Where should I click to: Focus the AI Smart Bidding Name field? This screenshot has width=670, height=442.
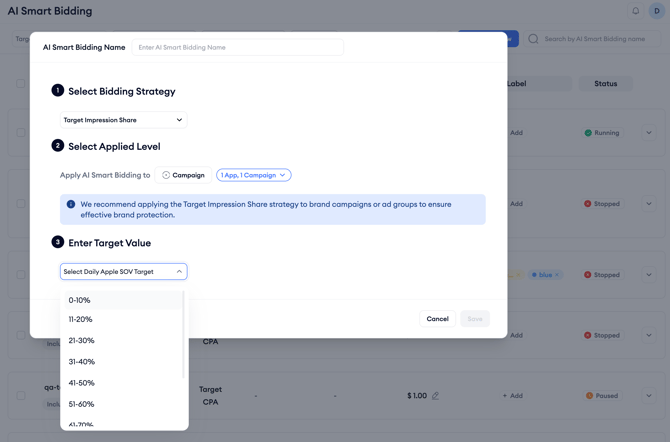(238, 47)
